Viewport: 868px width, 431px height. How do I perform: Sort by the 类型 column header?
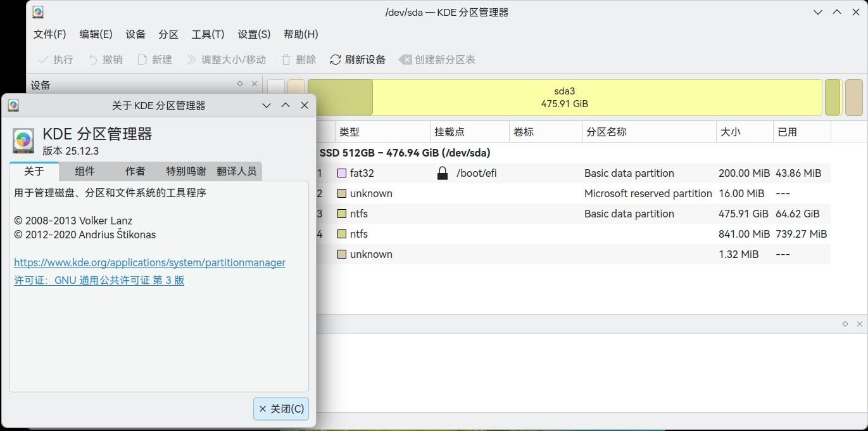(x=382, y=132)
